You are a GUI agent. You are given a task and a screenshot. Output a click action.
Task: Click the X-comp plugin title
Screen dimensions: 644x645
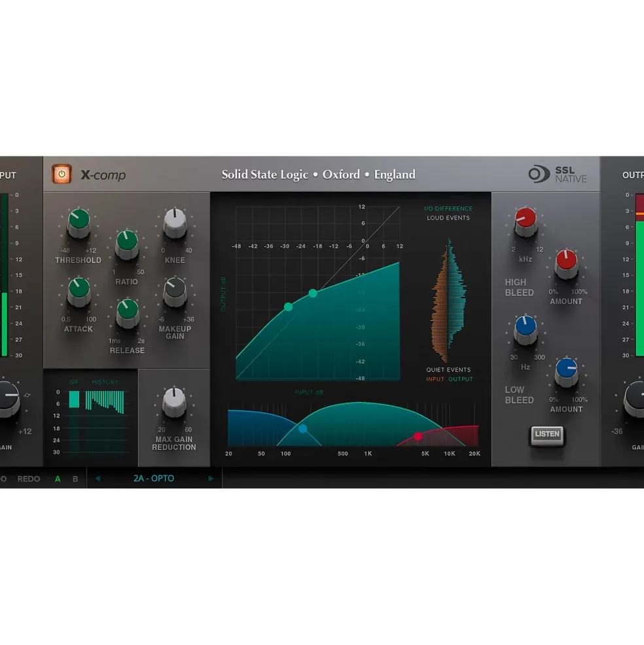[103, 175]
